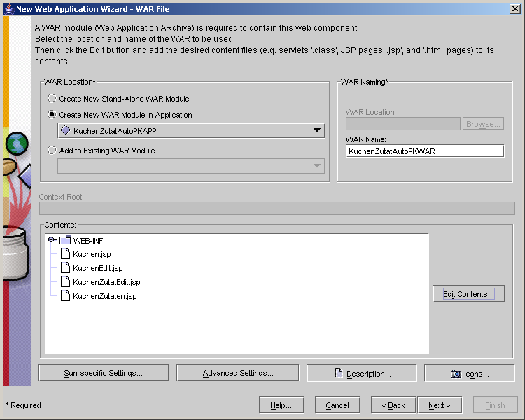Select WEB-INF label in contents tree
The width and height of the screenshot is (525, 420).
[x=88, y=241]
